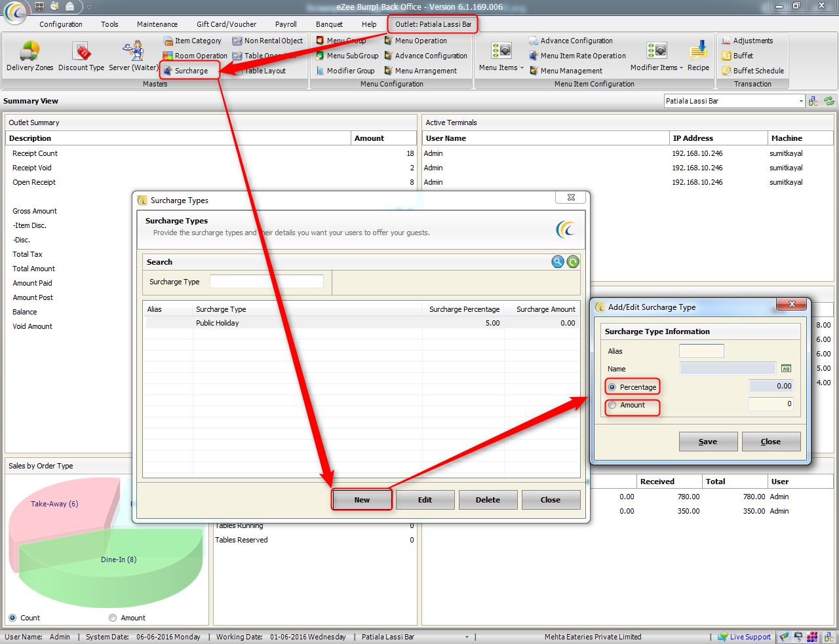Open Discount Type master
Image resolution: width=839 pixels, height=644 pixels.
coord(81,56)
